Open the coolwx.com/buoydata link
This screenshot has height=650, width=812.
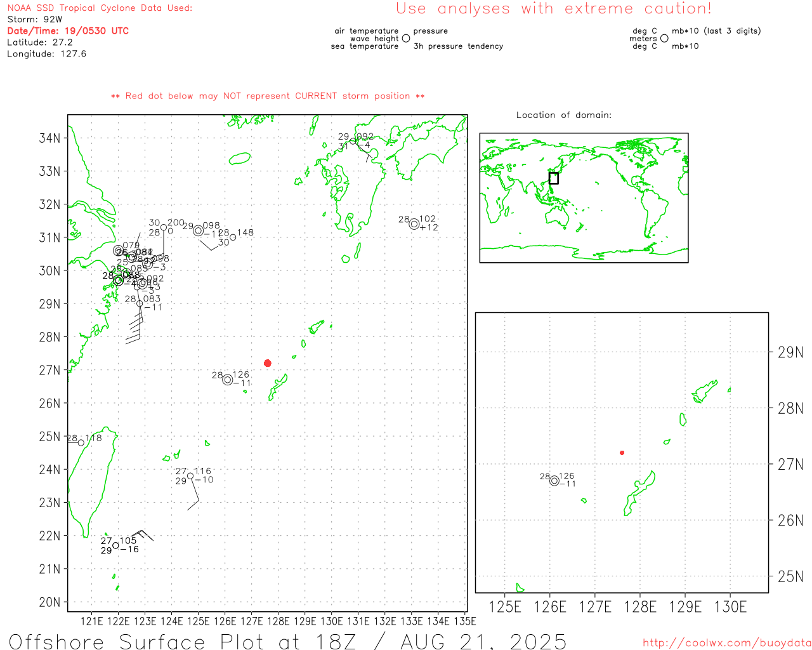pos(727,643)
